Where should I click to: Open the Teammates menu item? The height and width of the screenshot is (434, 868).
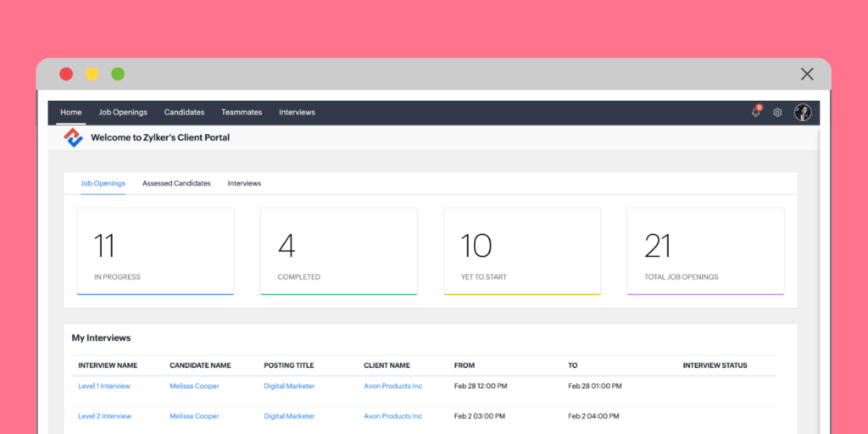pyautogui.click(x=242, y=112)
